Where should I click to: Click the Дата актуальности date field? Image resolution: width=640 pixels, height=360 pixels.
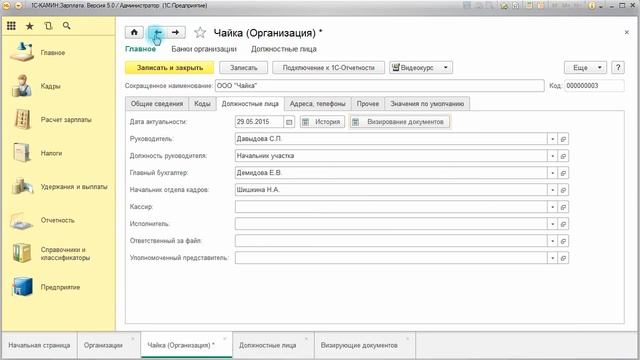[259, 122]
